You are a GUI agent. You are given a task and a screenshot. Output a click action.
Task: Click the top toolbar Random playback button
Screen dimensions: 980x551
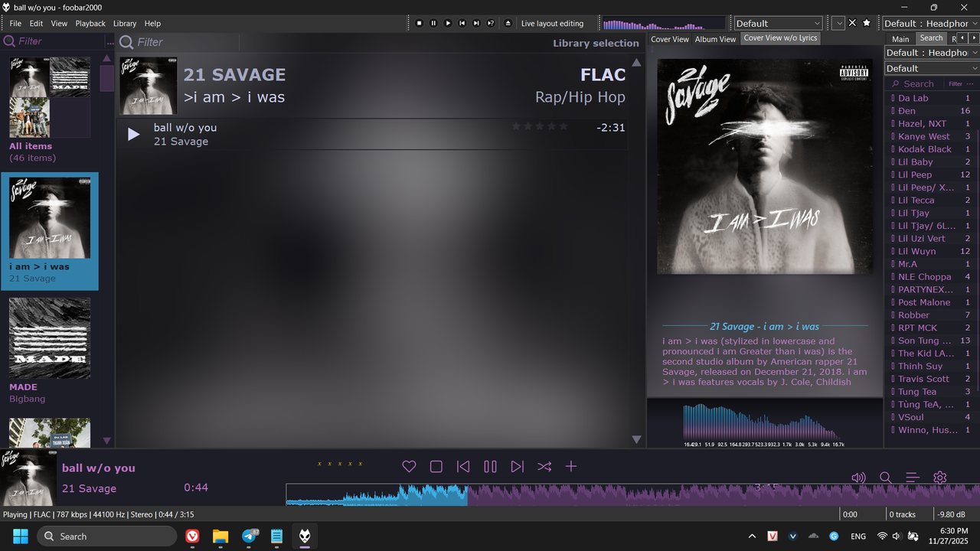point(491,23)
